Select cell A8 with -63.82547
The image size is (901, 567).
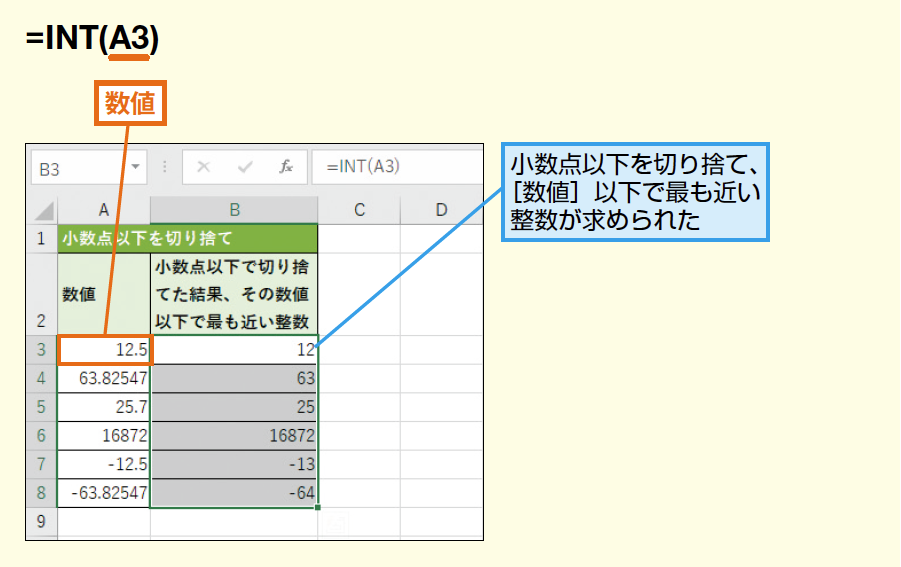click(x=104, y=493)
